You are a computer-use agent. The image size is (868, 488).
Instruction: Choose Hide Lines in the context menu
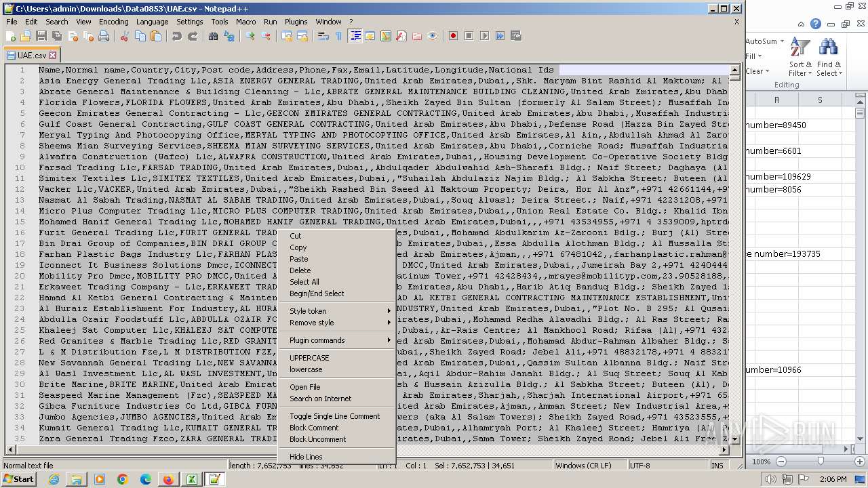336,457
